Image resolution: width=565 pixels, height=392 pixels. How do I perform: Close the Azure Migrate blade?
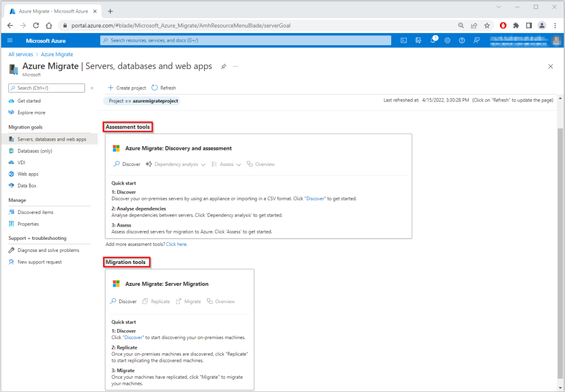click(x=551, y=67)
